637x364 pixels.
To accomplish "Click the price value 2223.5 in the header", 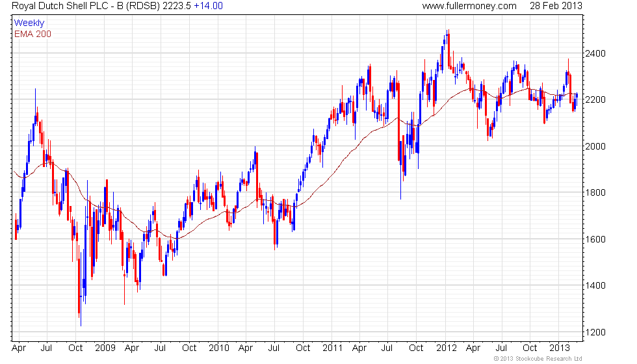I will click(177, 6).
